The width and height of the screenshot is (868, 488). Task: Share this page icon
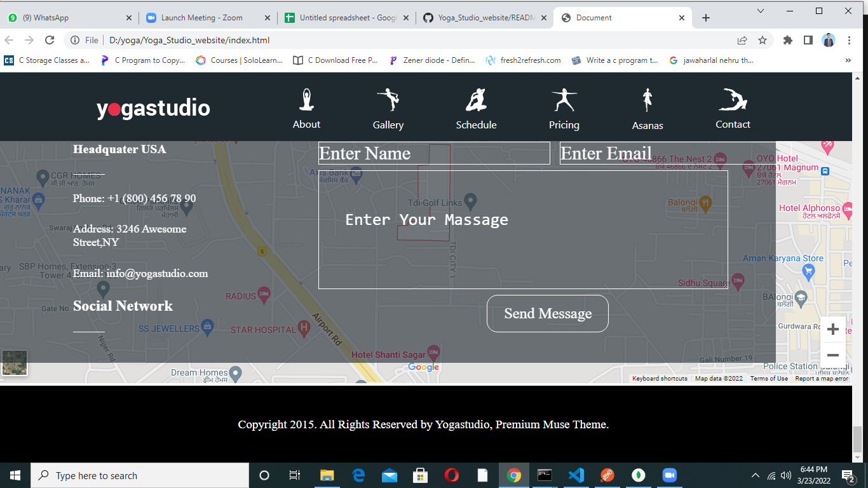[742, 40]
